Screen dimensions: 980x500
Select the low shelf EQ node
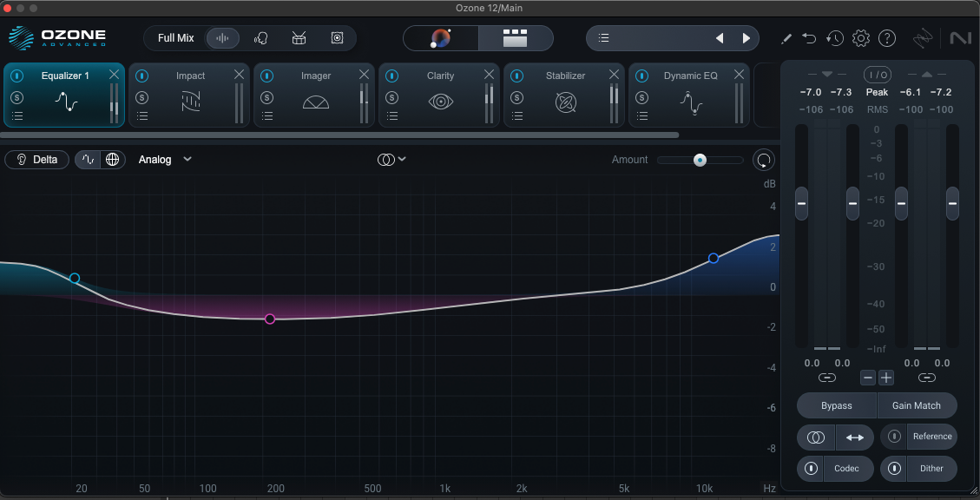75,278
